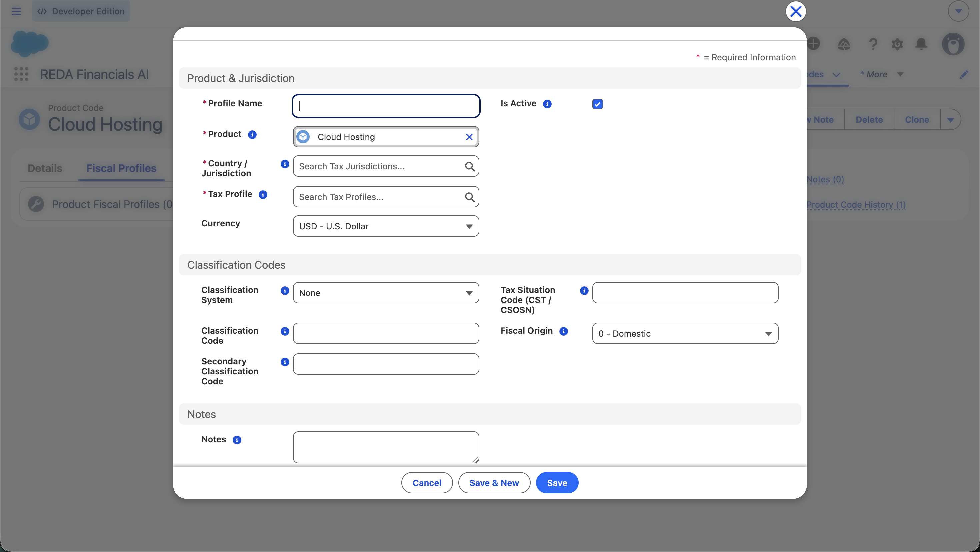Image resolution: width=980 pixels, height=552 pixels.
Task: Open the Classification Code info icon
Action: 285,331
